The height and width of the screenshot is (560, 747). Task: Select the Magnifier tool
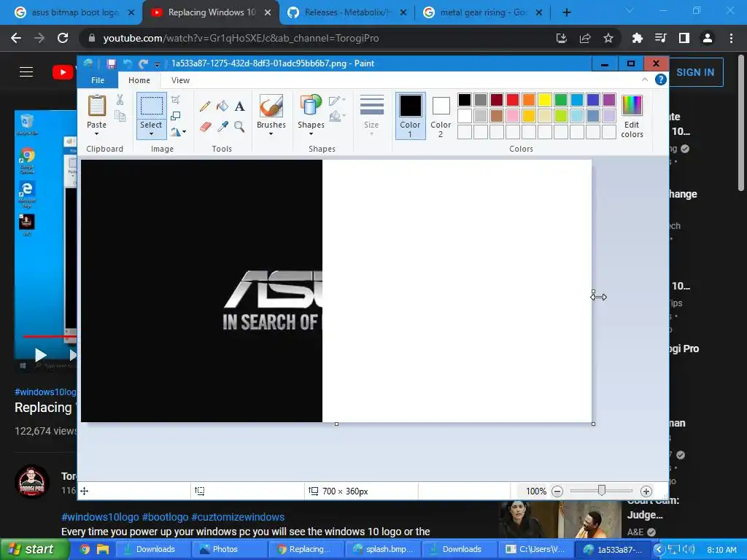[x=239, y=127]
